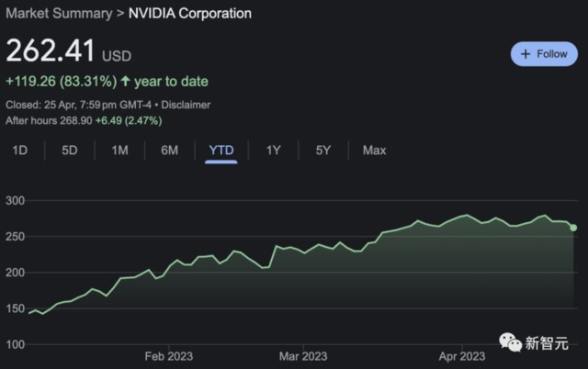Click the end-point dot on the price chart
588x369 pixels.
click(x=573, y=228)
